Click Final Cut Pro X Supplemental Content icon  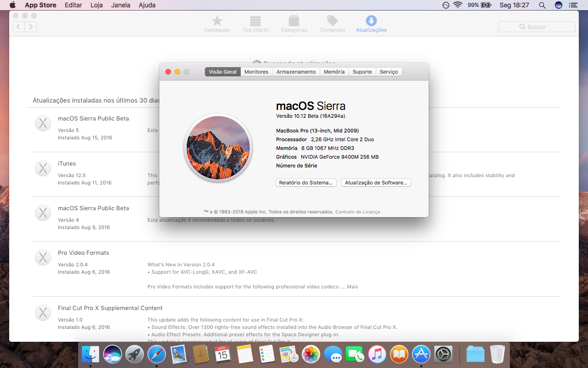(x=43, y=313)
